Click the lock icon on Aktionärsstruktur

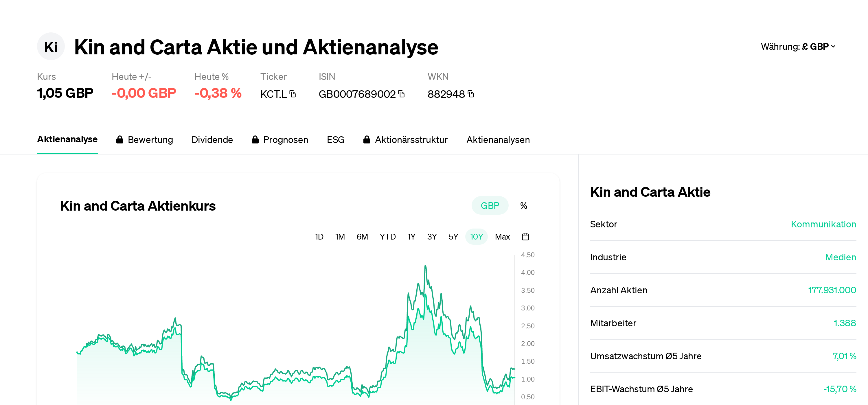click(367, 139)
